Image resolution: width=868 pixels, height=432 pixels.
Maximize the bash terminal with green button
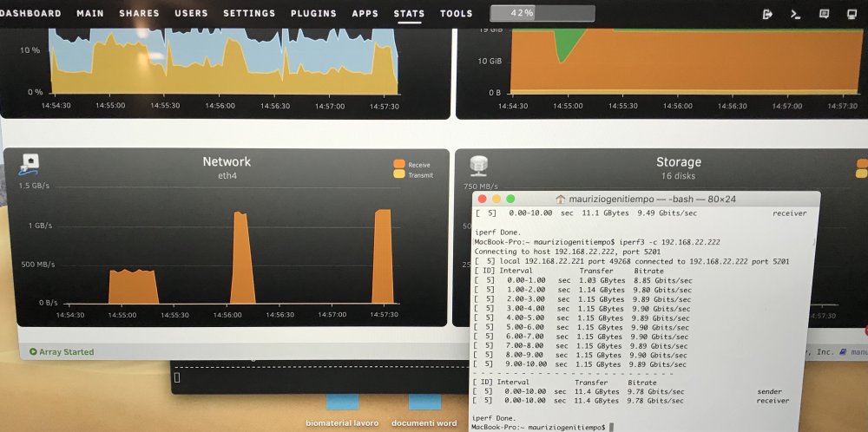pyautogui.click(x=510, y=199)
